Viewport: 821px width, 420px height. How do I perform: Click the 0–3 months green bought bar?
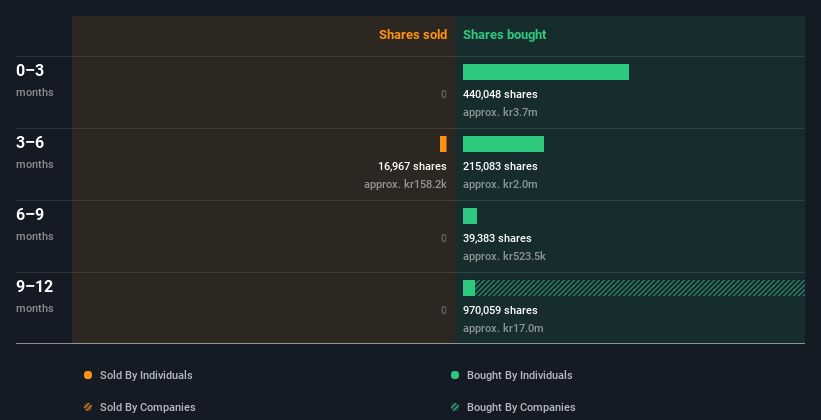(546, 72)
